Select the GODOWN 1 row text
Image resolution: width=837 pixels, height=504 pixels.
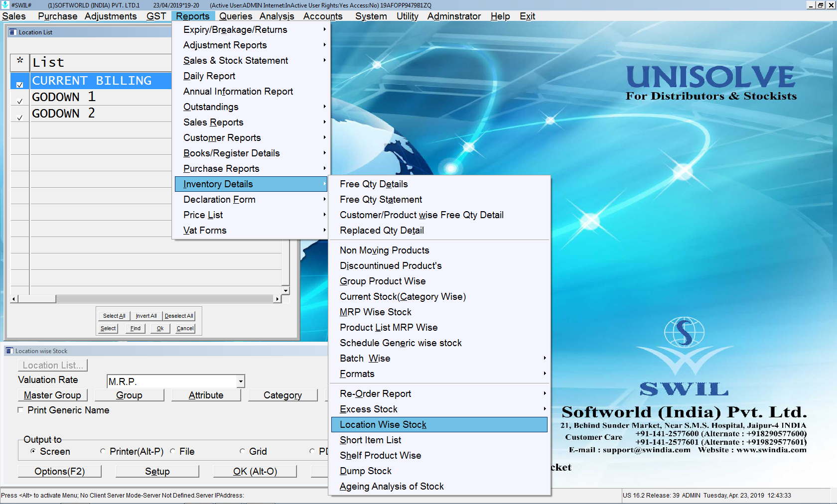point(64,97)
